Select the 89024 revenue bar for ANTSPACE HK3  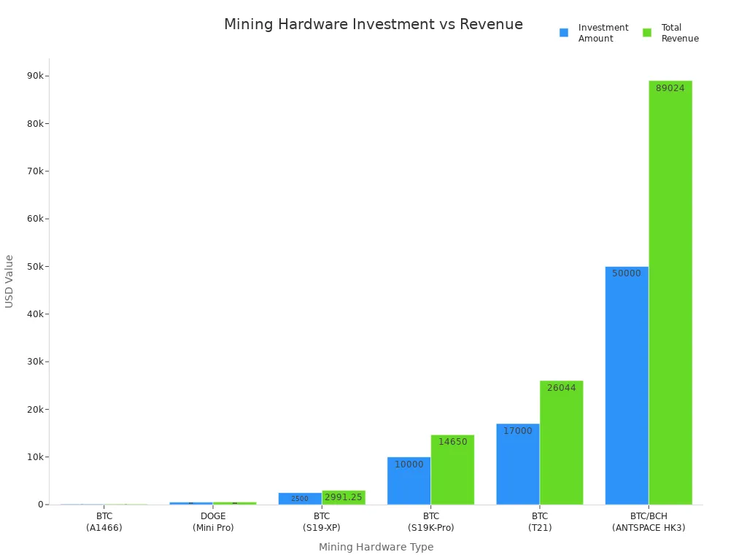pyautogui.click(x=670, y=292)
